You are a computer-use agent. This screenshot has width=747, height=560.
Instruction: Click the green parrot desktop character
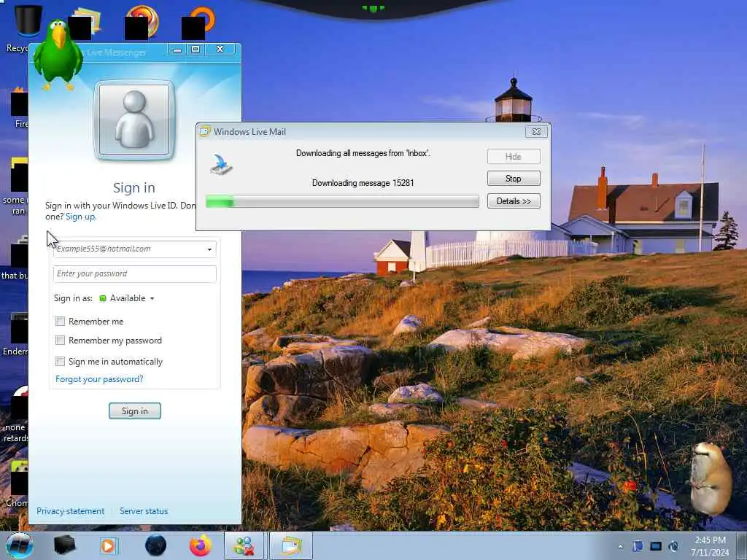tap(58, 55)
